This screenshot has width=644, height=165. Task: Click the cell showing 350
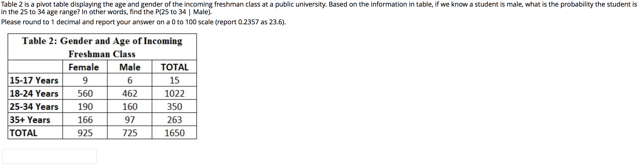click(x=175, y=107)
